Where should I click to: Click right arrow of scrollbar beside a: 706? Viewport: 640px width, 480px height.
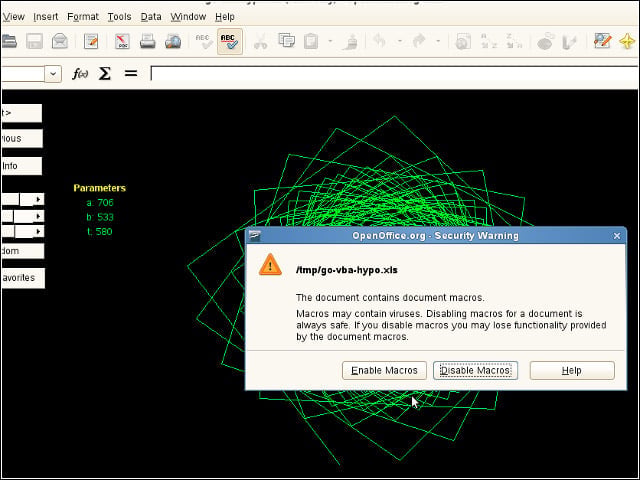tap(38, 199)
